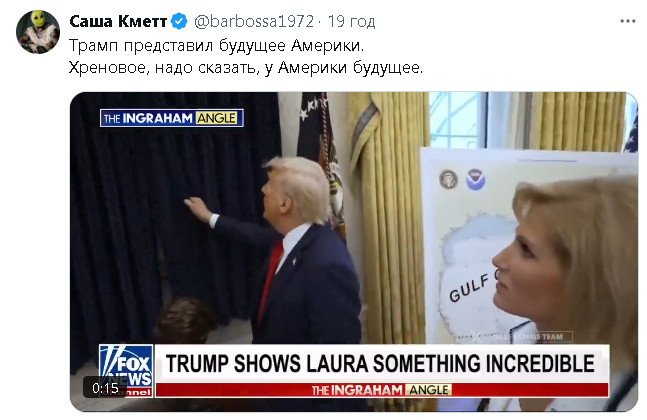This screenshot has height=420, width=647.
Task: Click the second tweet line Хреновое, надо сказать
Action: (246, 67)
